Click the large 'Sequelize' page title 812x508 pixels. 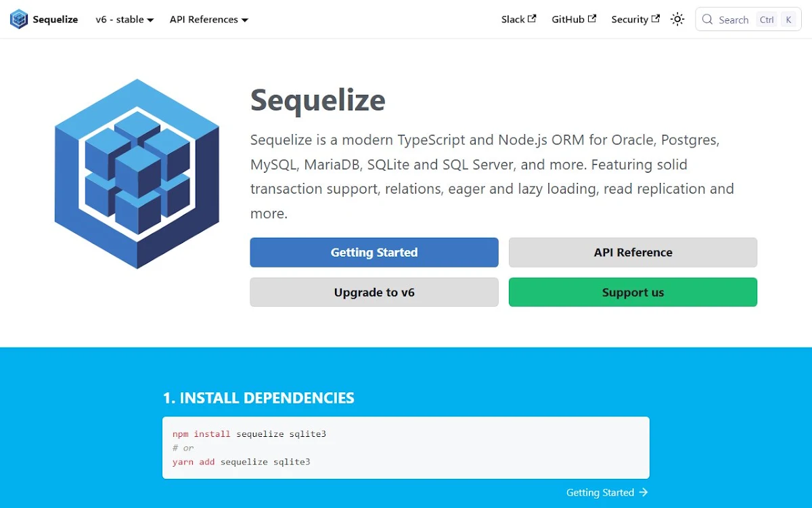(x=318, y=100)
